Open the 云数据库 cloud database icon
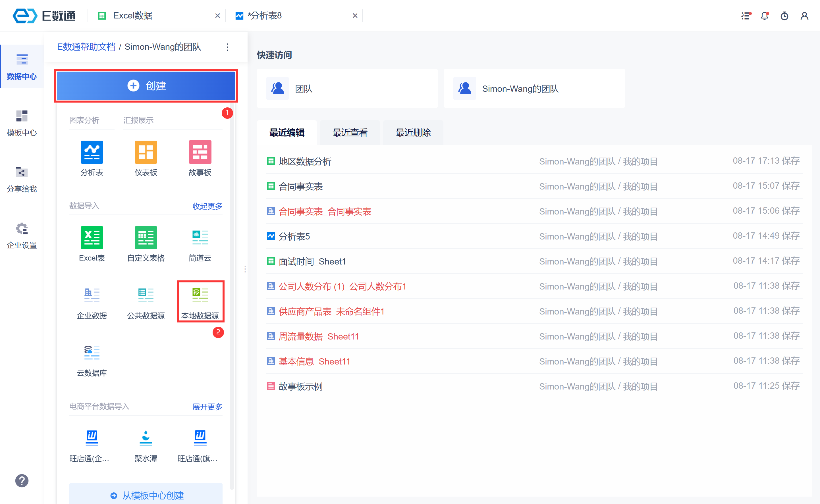This screenshot has width=820, height=504. point(92,353)
